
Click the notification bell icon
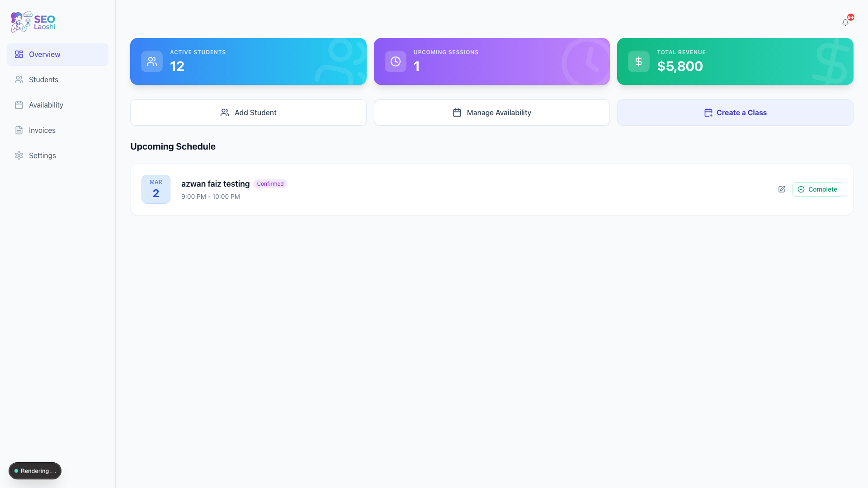pos(845,23)
